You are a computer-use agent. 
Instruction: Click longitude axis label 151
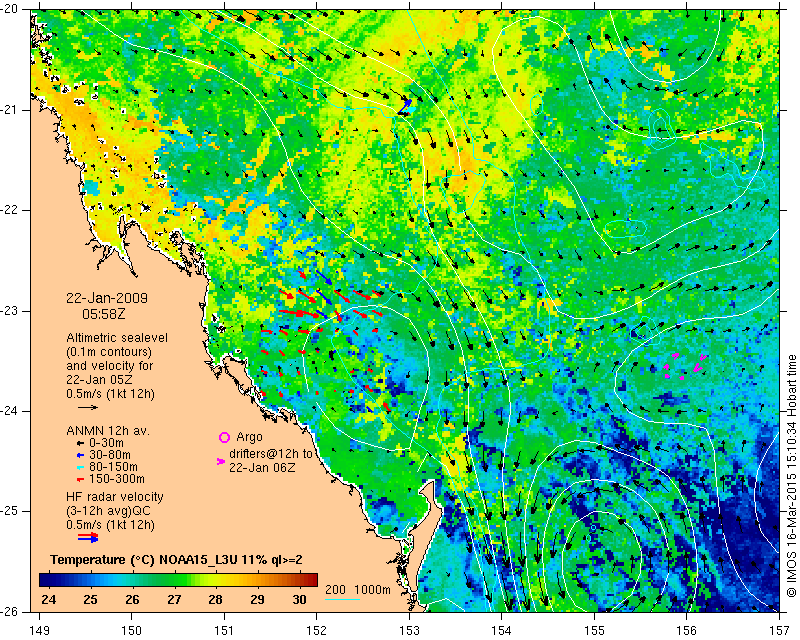pos(224,631)
